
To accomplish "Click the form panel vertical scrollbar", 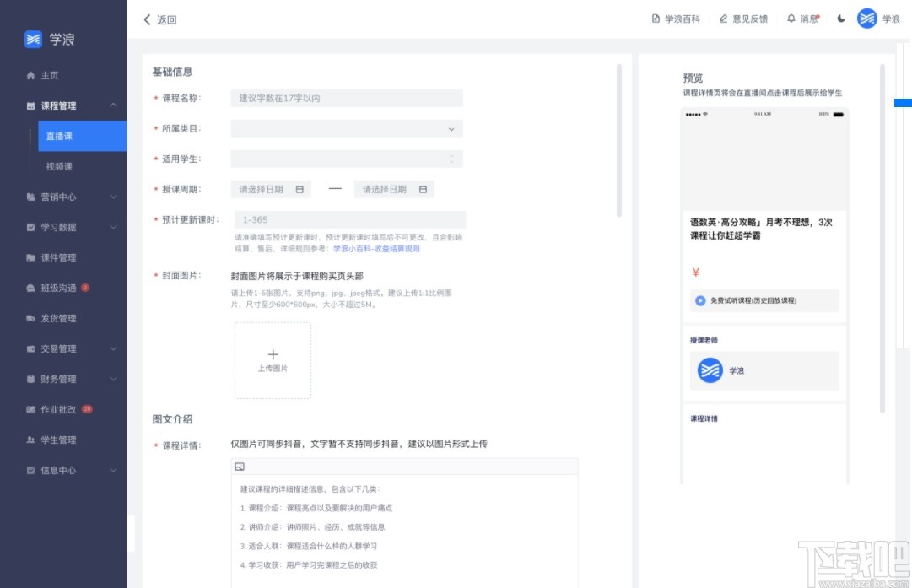I will (619, 141).
